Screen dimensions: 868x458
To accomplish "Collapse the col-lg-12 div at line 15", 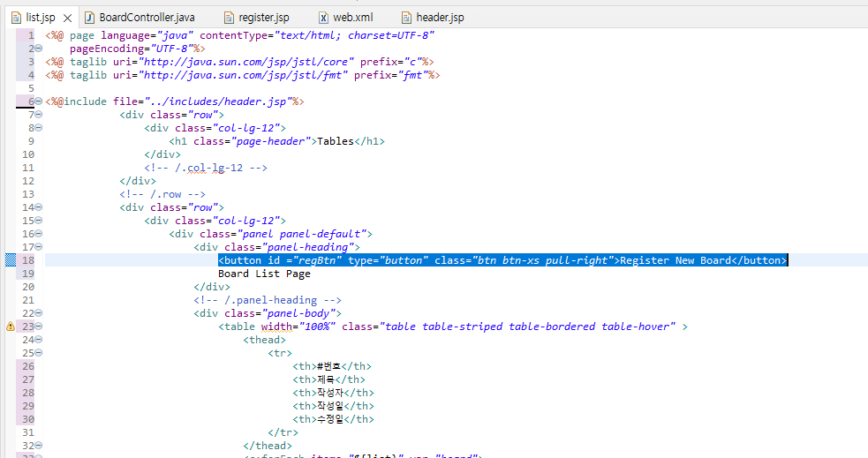I will (39, 221).
